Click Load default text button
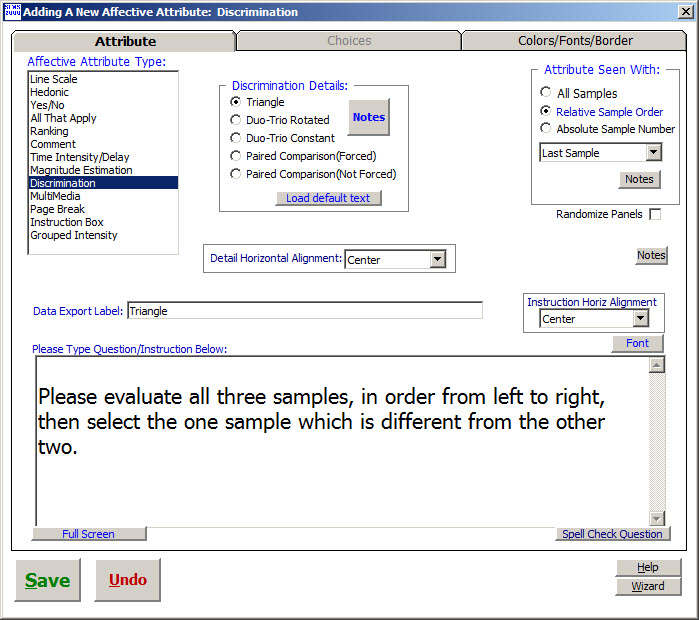 click(328, 198)
